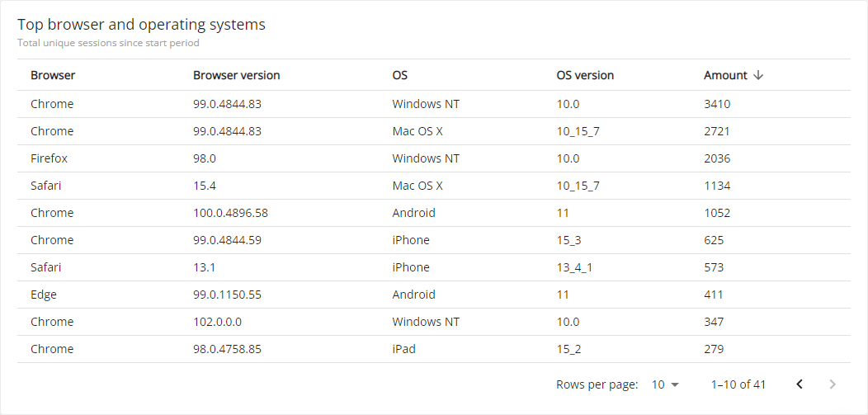868x415 pixels.
Task: Go to the previous page arrow
Action: [800, 384]
